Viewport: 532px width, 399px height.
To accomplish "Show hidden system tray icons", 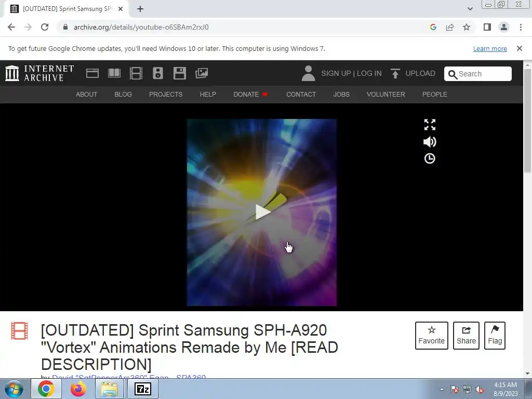I will click(442, 389).
